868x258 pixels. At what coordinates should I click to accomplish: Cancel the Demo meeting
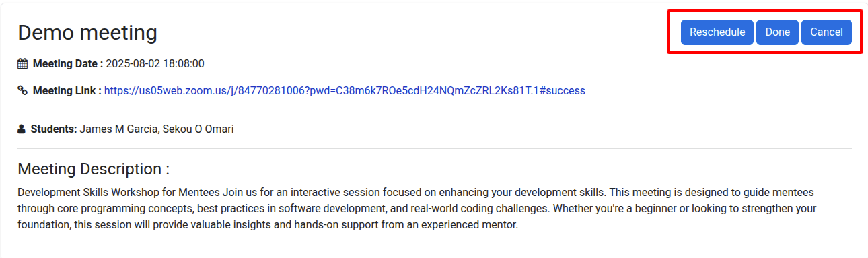826,32
